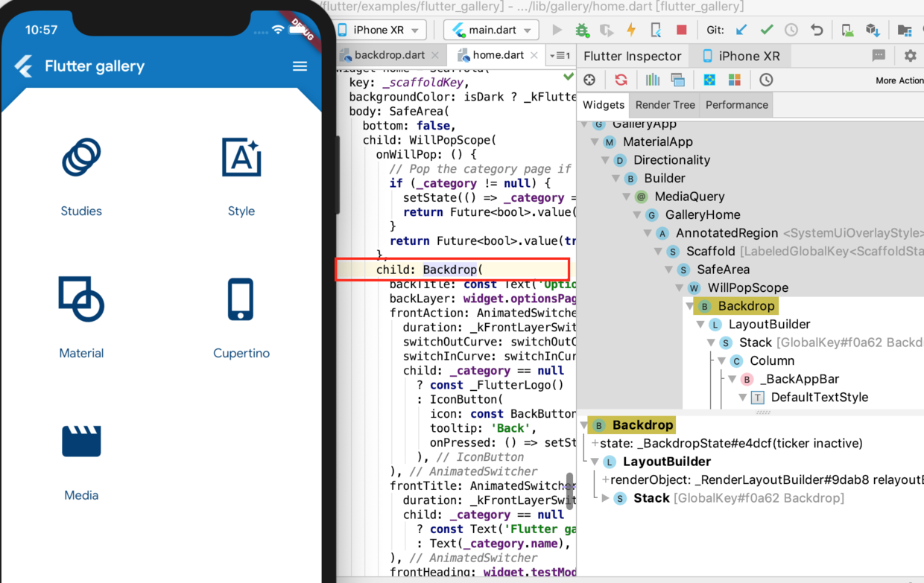Switch to the Render Tree tab
The image size is (924, 583).
(x=665, y=105)
